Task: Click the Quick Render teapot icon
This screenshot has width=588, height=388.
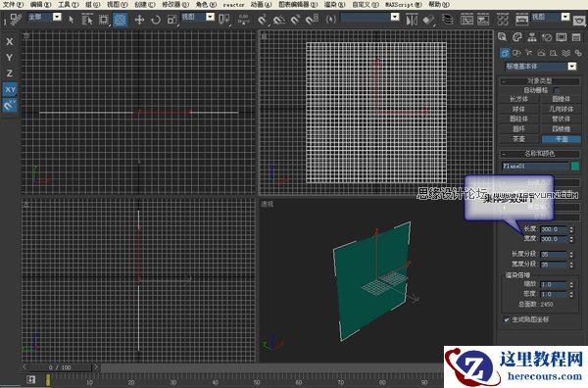Action: click(x=580, y=20)
